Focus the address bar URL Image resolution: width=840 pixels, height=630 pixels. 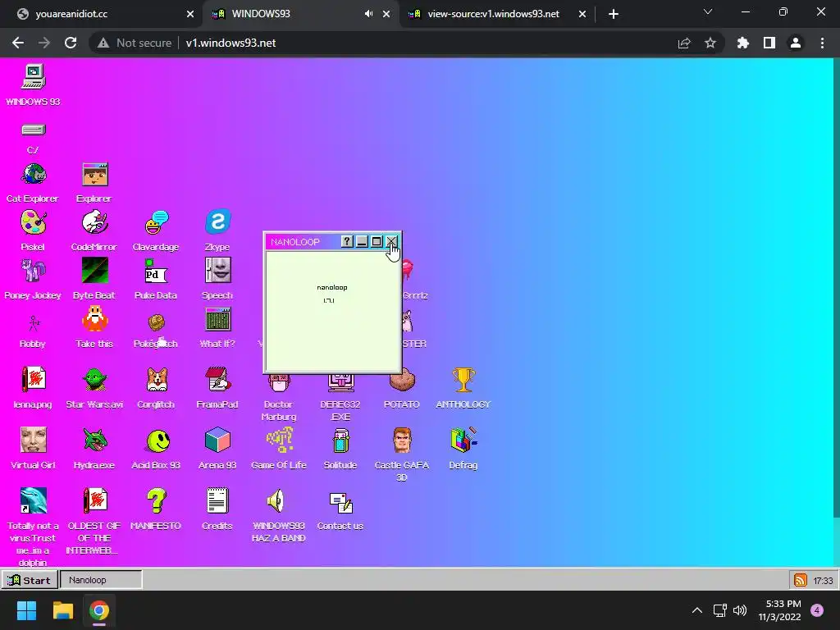[x=231, y=43]
